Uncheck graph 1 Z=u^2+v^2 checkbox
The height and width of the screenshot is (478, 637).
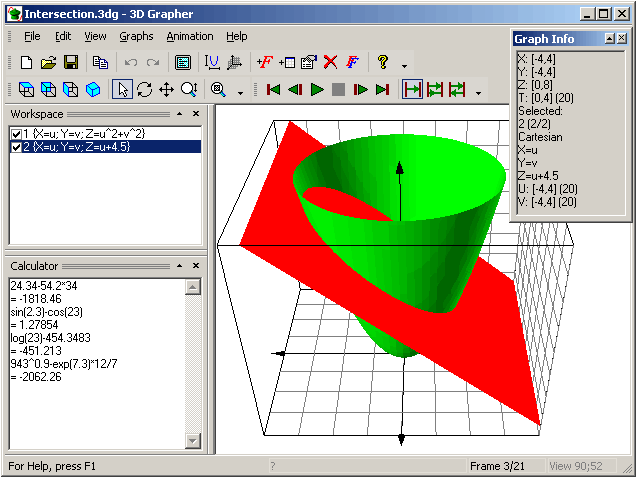[16, 134]
